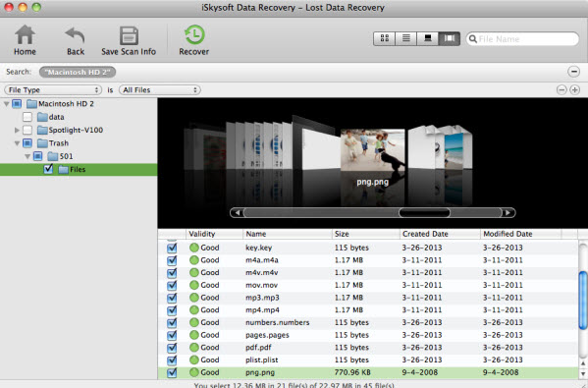588x388 pixels.
Task: Click the Back arrow icon
Action: tap(76, 35)
